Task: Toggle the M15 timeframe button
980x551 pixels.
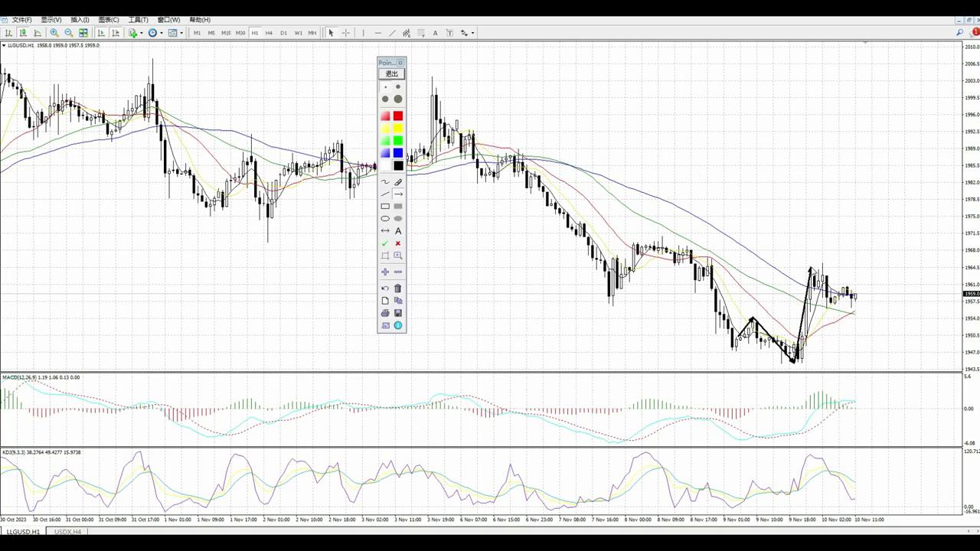Action: [226, 33]
